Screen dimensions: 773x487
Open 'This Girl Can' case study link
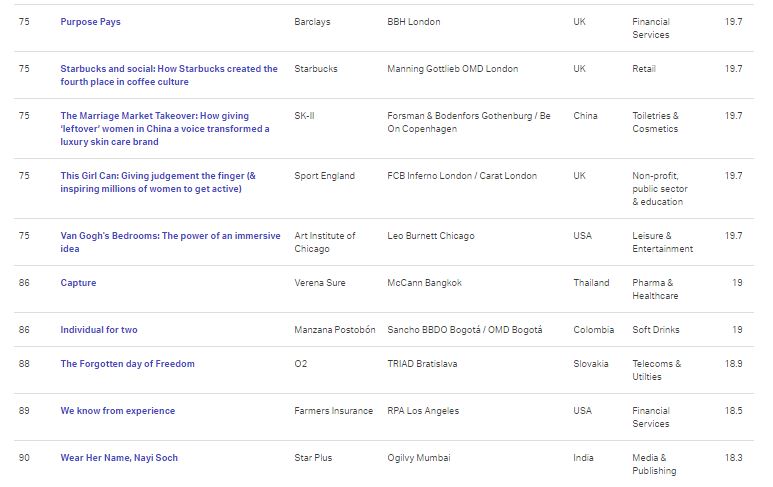click(158, 182)
